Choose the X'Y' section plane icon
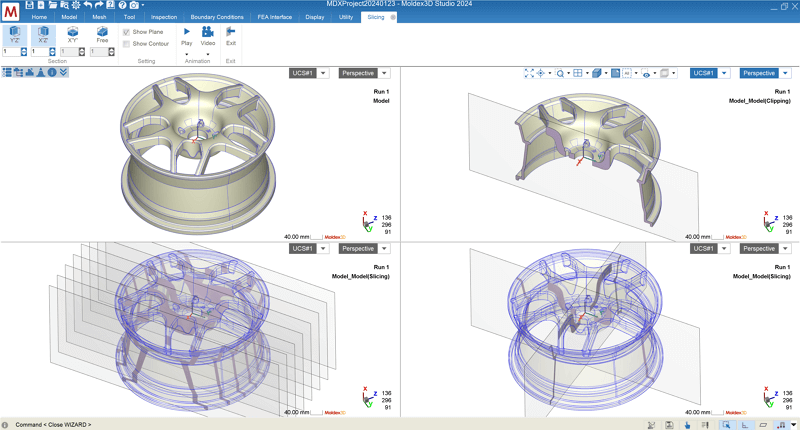The image size is (800, 430). (73, 34)
